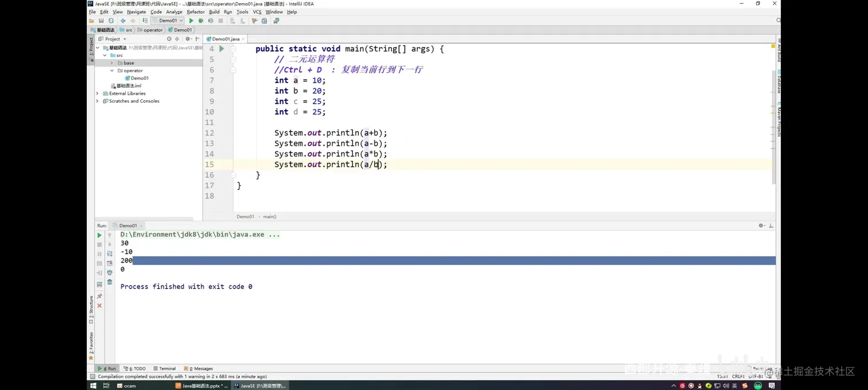The width and height of the screenshot is (868, 390).
Task: Clear all output with the trash icon
Action: click(x=109, y=281)
